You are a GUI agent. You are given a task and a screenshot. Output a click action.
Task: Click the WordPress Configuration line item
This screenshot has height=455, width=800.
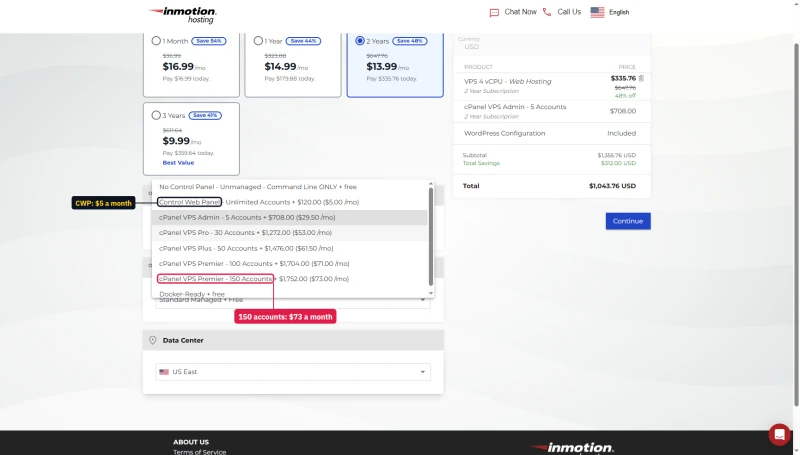point(552,133)
